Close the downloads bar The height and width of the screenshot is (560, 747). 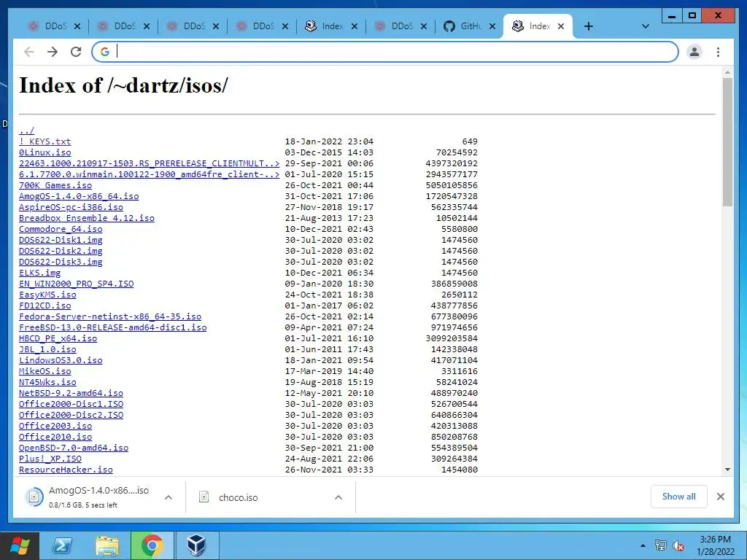coord(720,497)
